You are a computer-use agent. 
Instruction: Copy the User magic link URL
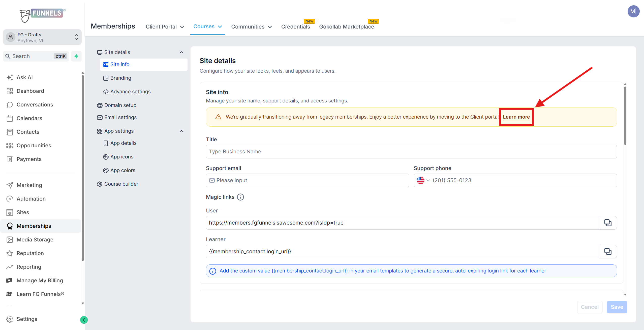click(x=608, y=223)
